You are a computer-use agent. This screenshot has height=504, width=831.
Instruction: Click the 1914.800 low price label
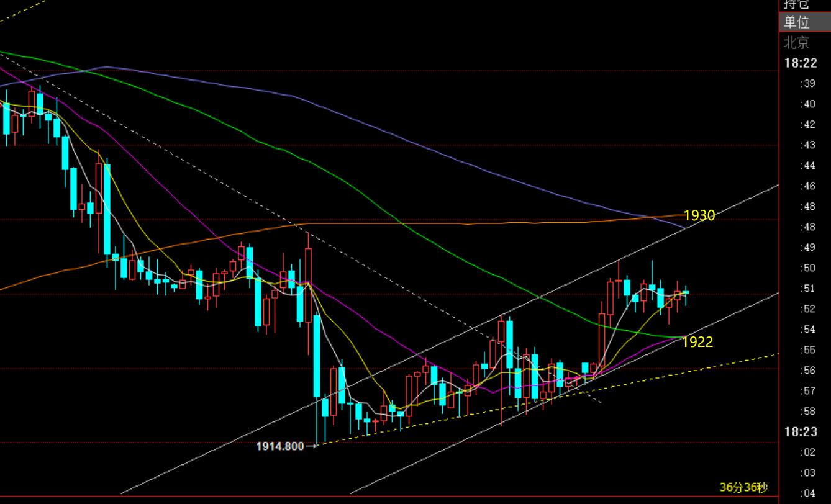(280, 446)
